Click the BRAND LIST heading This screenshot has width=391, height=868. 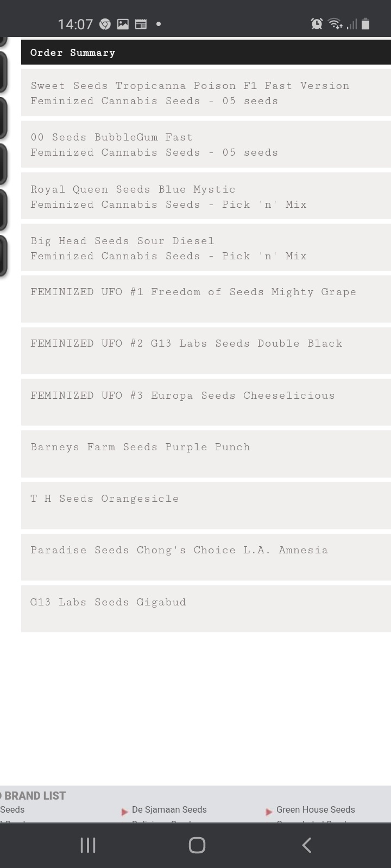[34, 796]
